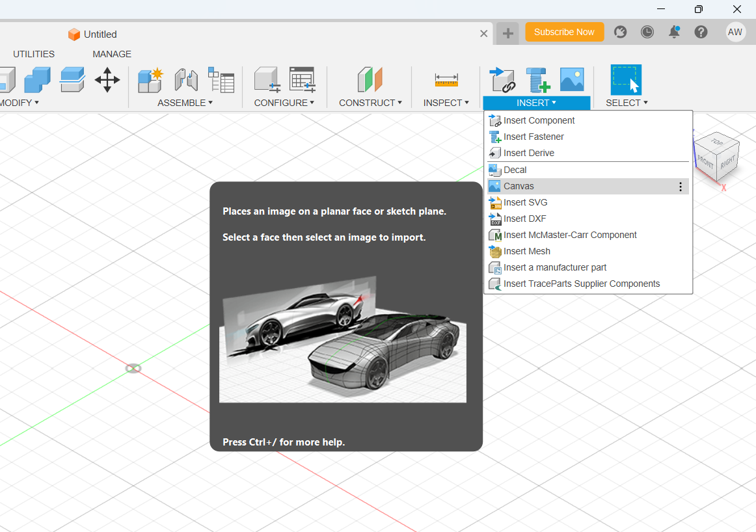Choose Insert DXF from the menu

(588, 219)
